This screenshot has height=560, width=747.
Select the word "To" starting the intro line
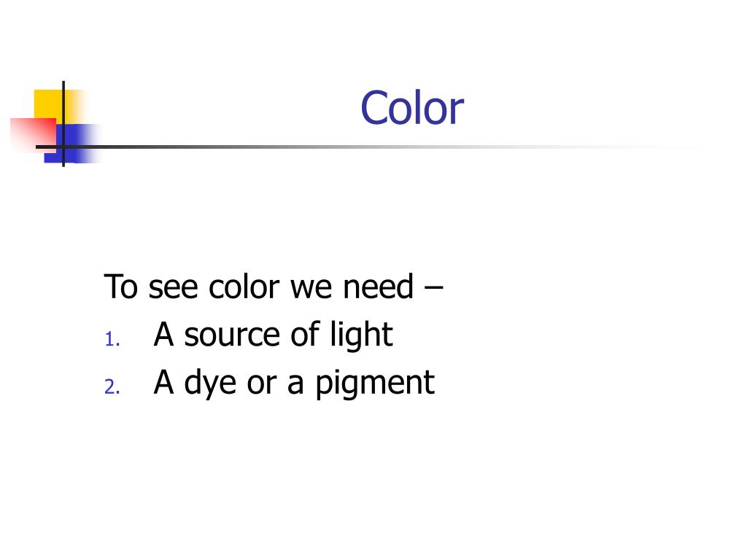click(120, 287)
